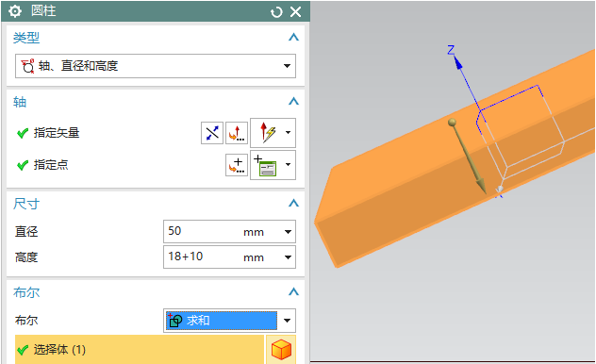The height and width of the screenshot is (364, 596).
Task: Open the point dialog icon
Action: click(x=237, y=165)
